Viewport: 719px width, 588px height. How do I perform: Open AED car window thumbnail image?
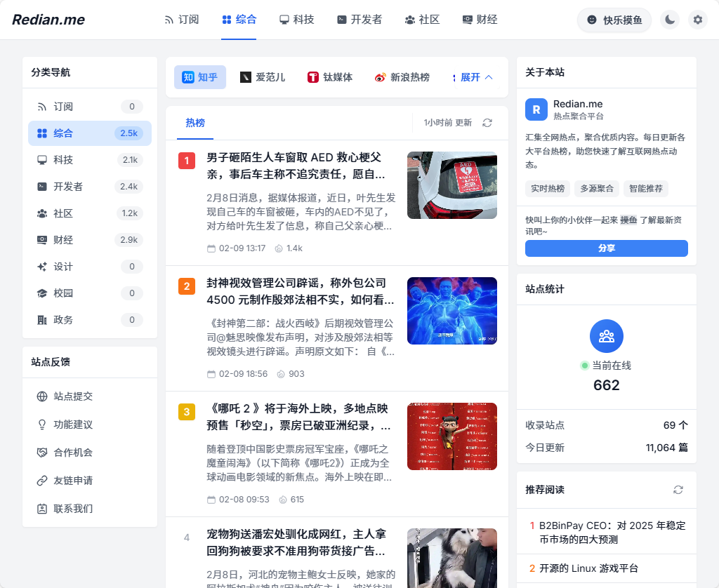click(452, 185)
